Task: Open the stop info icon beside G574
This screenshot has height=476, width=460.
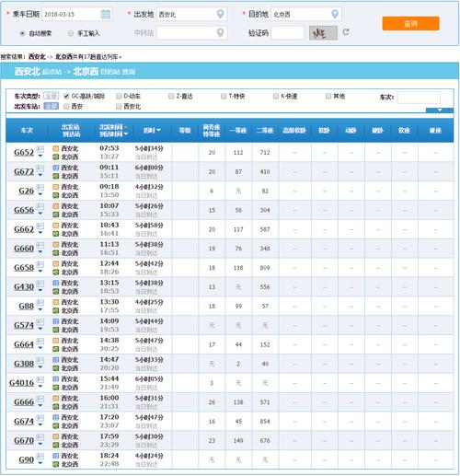Action: coord(40,322)
